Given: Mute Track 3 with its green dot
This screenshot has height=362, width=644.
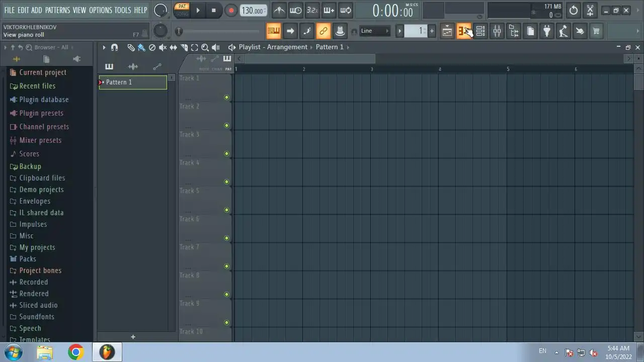Looking at the screenshot, I should (x=226, y=153).
